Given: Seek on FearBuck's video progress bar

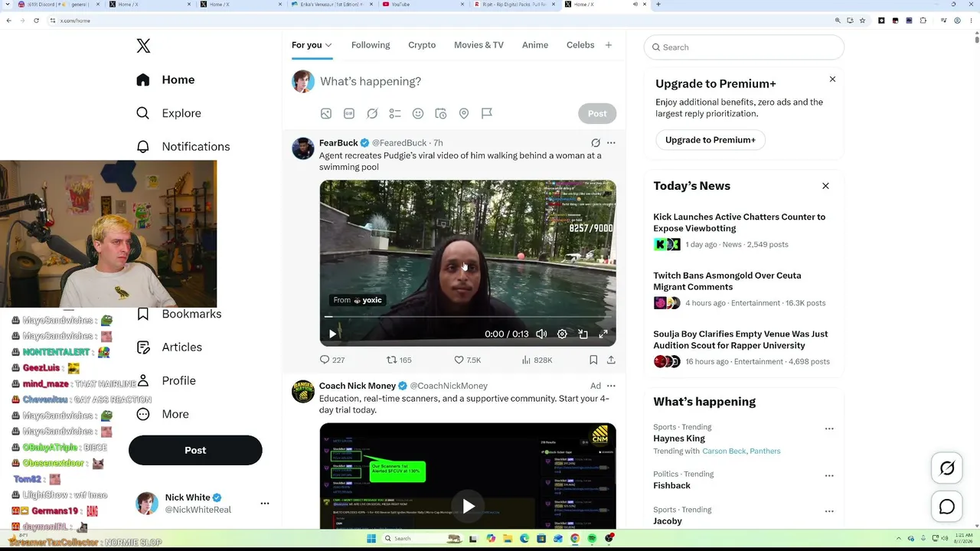Looking at the screenshot, I should (467, 316).
